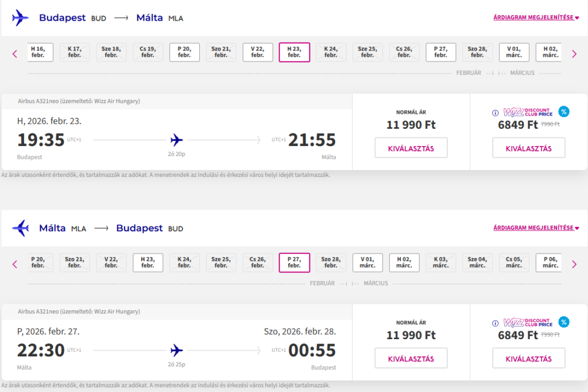Click the percent badge on return discount price
Viewport: 588px width, 392px height.
(563, 322)
